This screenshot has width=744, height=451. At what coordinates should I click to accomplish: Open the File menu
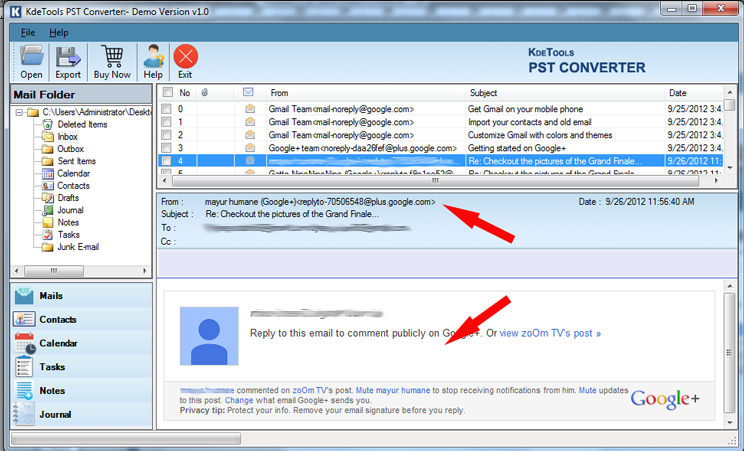click(27, 33)
